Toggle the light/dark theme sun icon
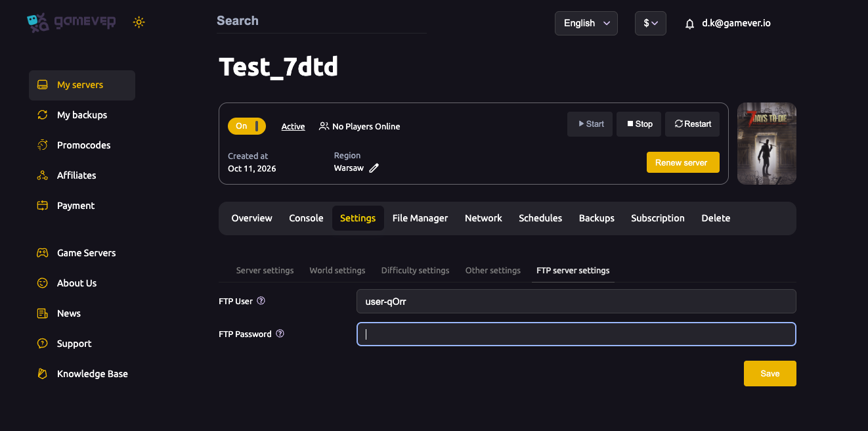The width and height of the screenshot is (868, 431). pyautogui.click(x=139, y=22)
